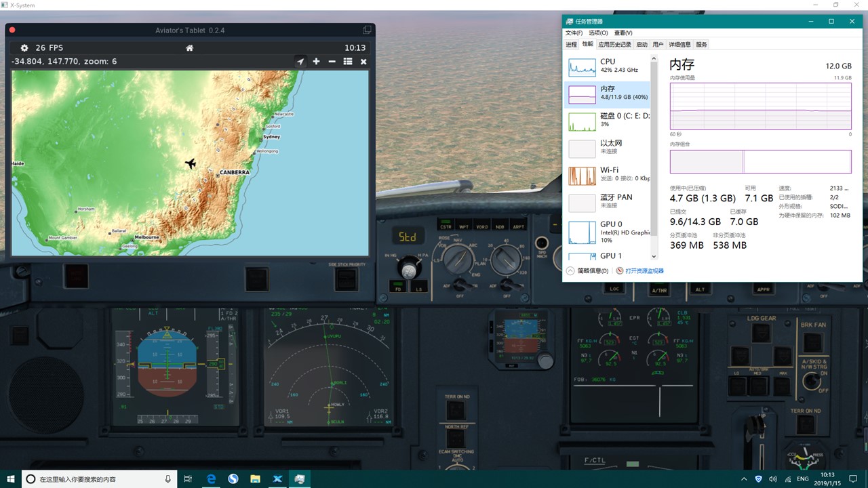
Task: Pop out the Aviator's Tablet window
Action: tap(367, 30)
